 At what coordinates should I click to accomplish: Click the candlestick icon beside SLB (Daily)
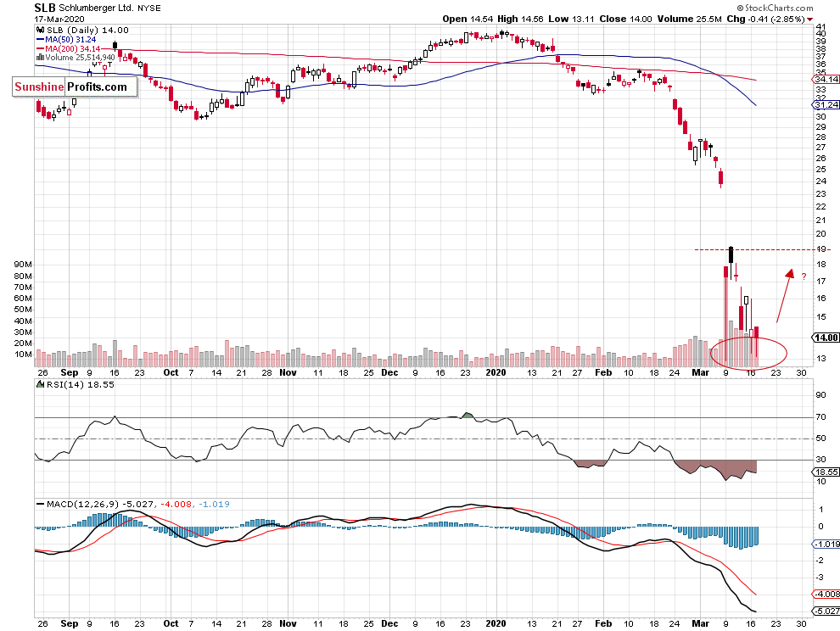tap(40, 30)
